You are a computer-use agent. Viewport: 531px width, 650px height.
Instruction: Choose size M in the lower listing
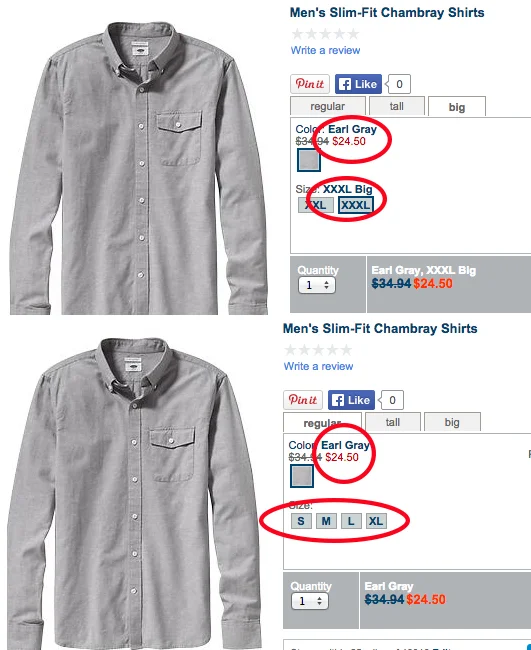click(x=326, y=521)
